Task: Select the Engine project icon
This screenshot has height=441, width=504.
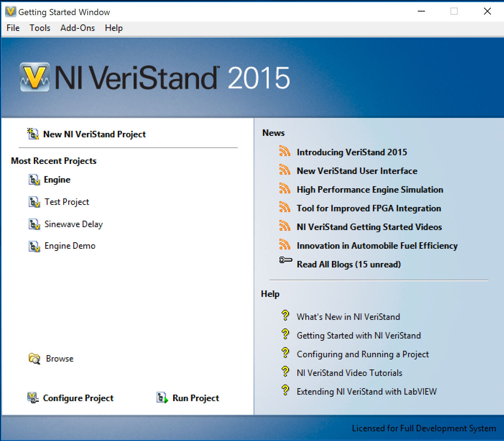Action: pyautogui.click(x=35, y=179)
